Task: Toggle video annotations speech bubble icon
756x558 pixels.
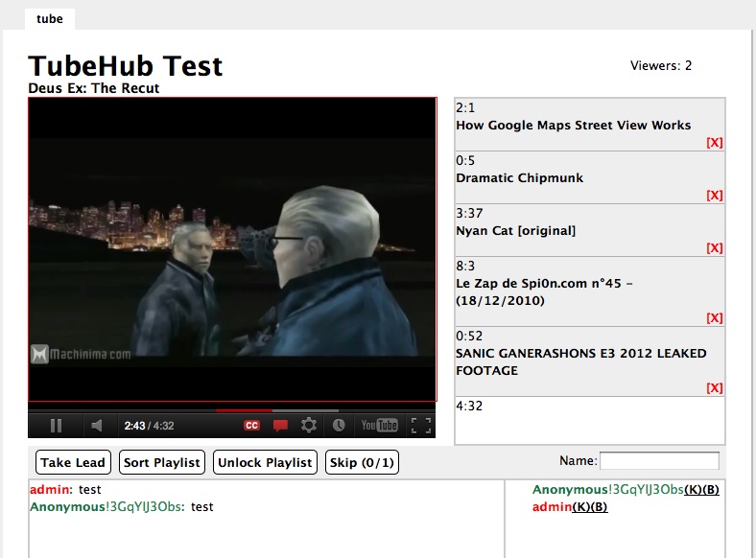Action: click(280, 426)
